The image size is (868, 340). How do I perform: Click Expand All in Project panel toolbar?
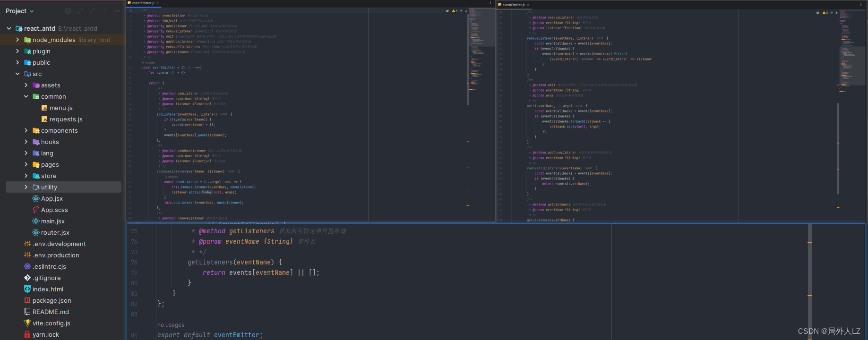click(x=80, y=11)
